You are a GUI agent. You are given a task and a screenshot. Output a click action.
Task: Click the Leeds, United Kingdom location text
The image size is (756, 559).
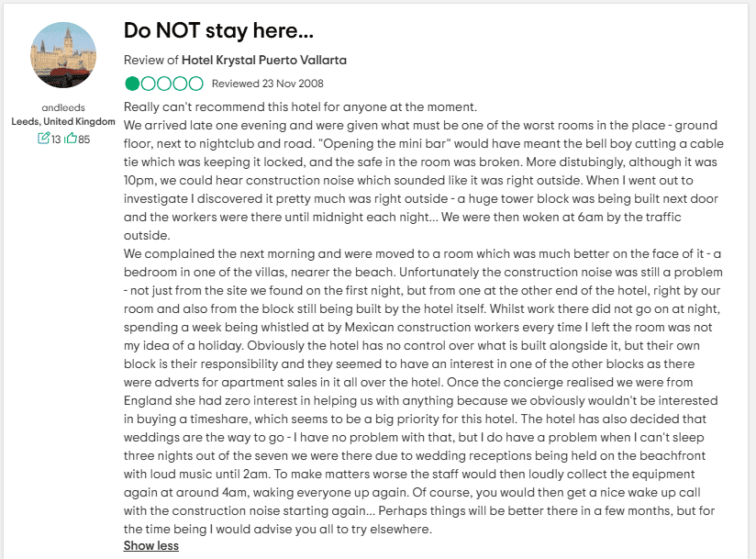pyautogui.click(x=63, y=121)
